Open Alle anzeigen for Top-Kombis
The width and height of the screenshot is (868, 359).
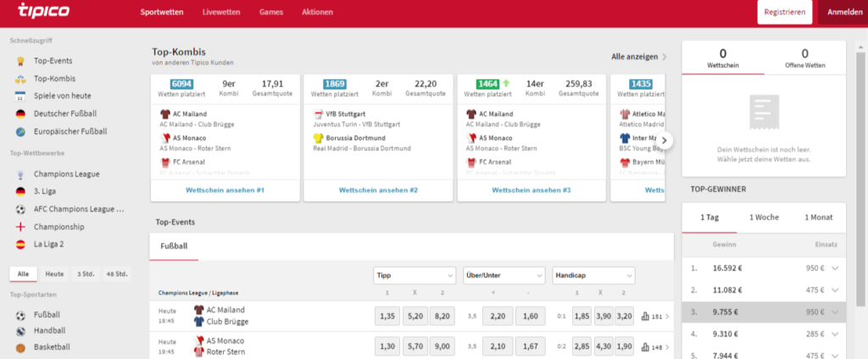coord(639,57)
